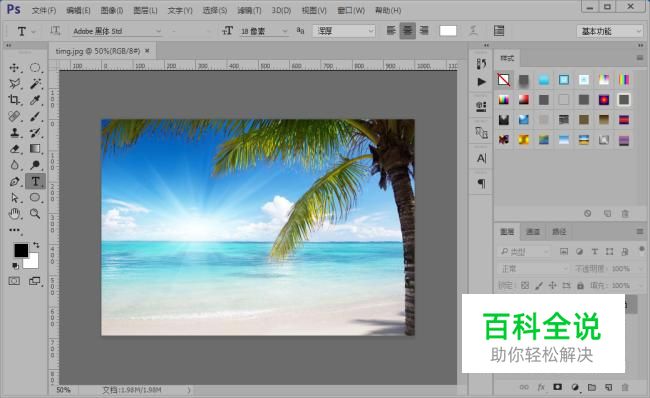Close the timg.jpg document tab

[x=147, y=51]
